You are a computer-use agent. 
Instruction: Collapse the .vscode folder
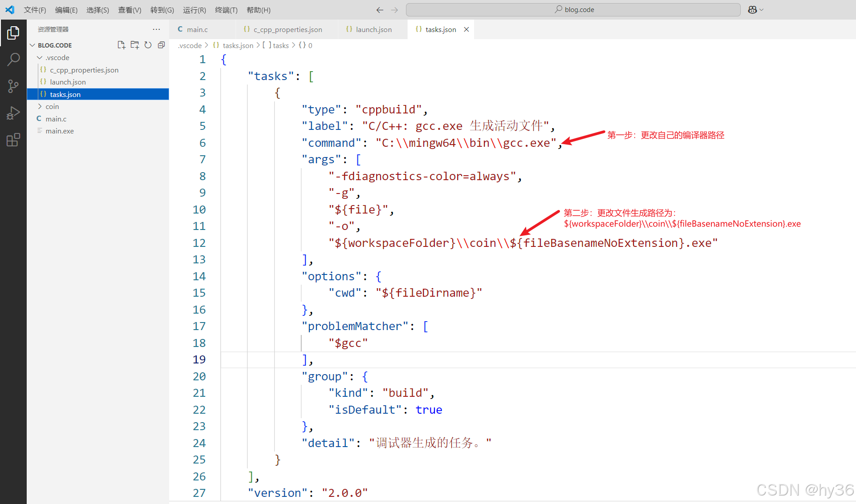pyautogui.click(x=40, y=57)
